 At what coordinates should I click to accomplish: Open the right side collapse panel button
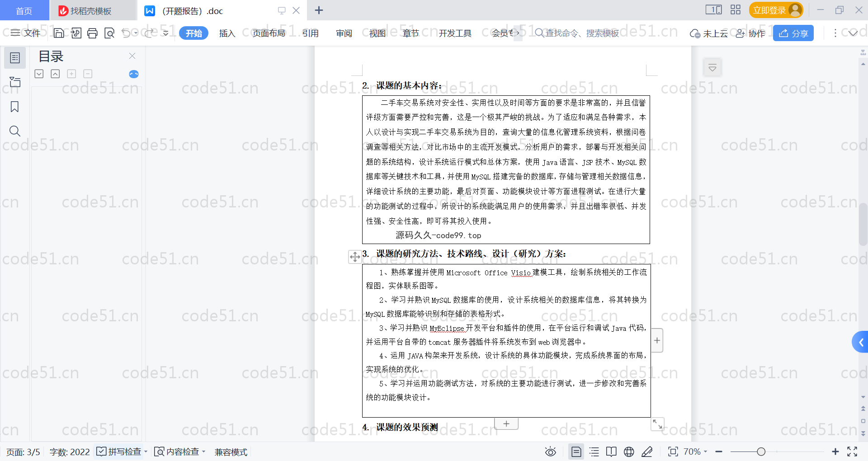712,68
